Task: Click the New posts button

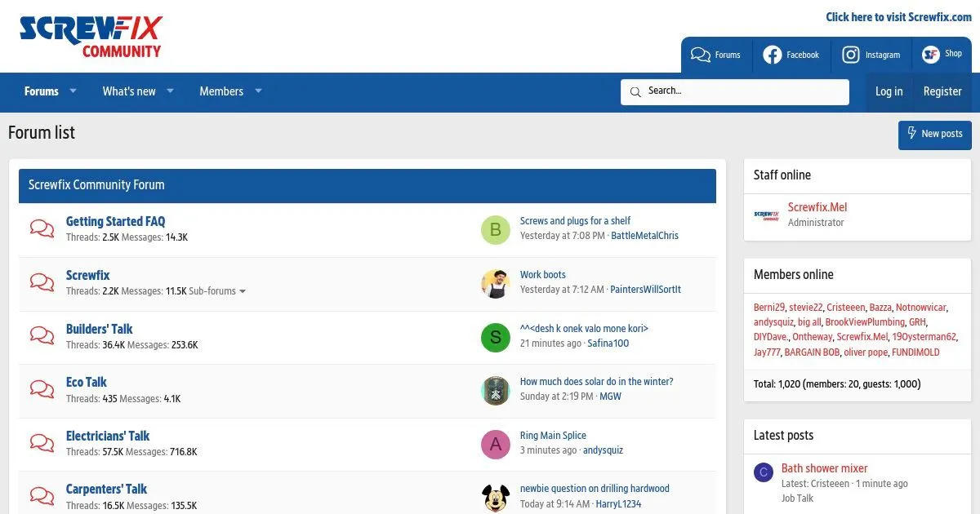Action: coord(935,135)
